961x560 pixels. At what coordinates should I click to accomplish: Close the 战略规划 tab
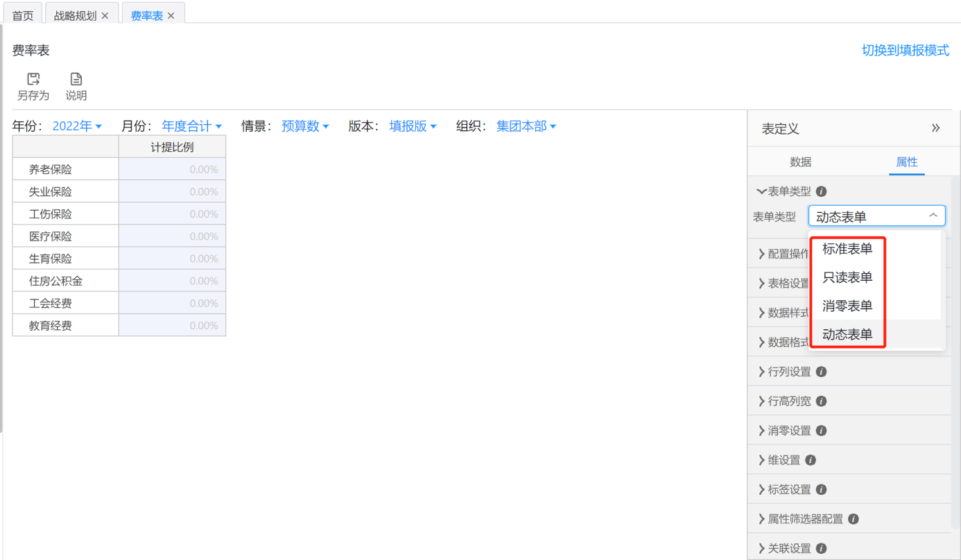(105, 16)
